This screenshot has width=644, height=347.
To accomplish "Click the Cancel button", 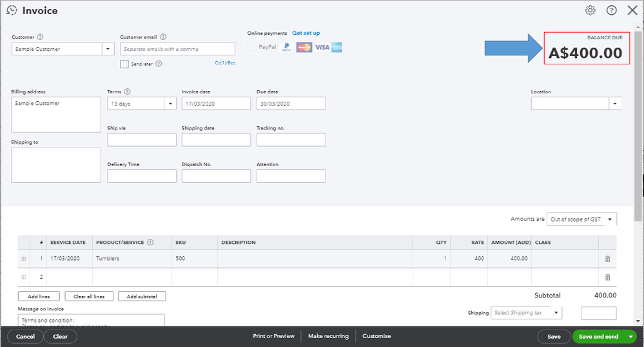I will [26, 336].
